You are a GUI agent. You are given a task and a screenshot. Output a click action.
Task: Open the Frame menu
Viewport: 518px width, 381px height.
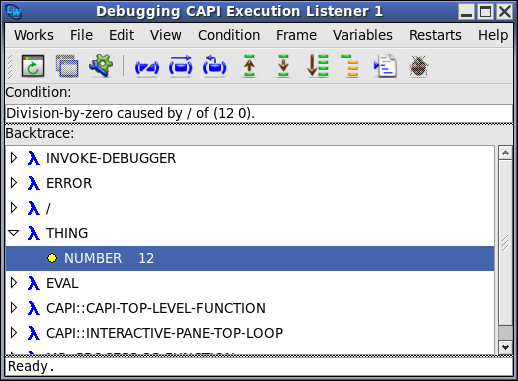[296, 35]
